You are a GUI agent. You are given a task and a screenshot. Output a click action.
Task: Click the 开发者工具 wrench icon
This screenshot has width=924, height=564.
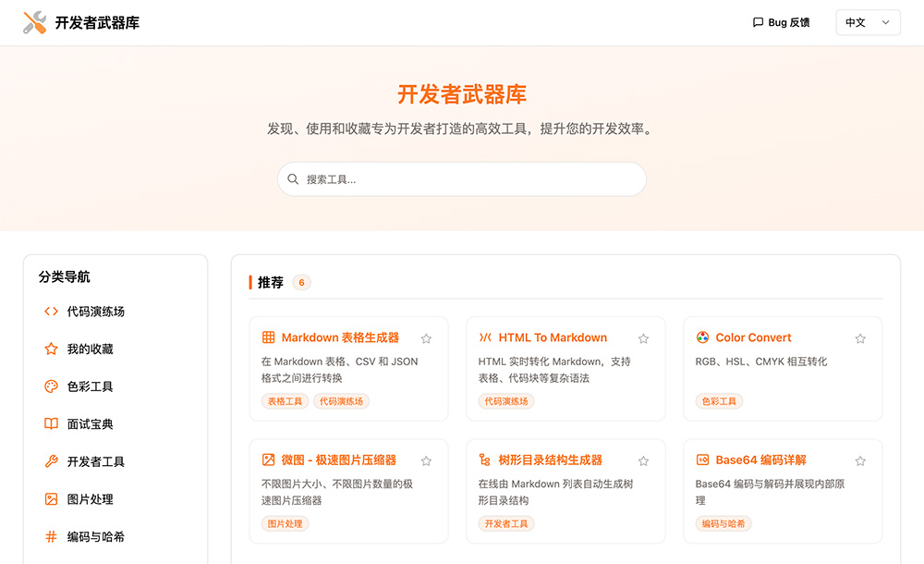(x=51, y=461)
